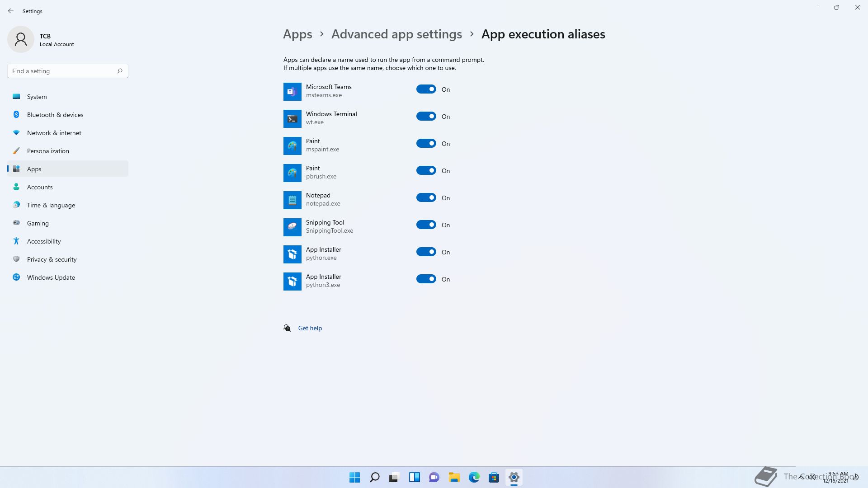Select the Apps category in sidebar
868x488 pixels.
(68, 169)
